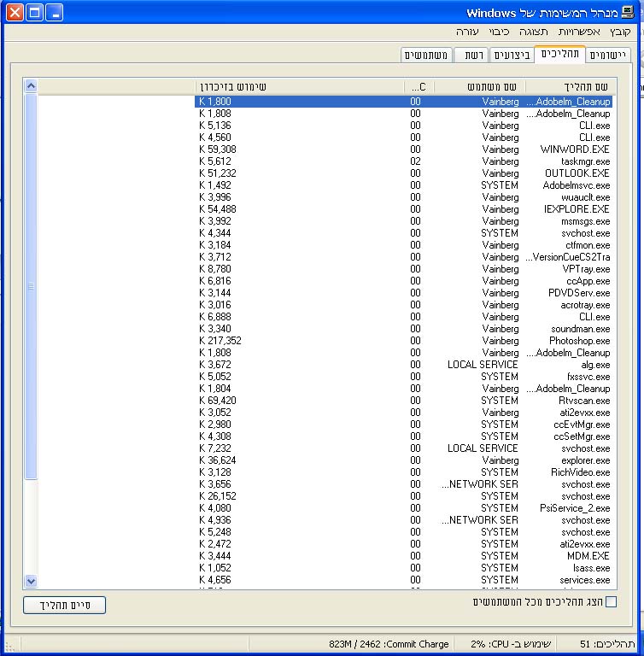Click the Task Manager title bar icon
The image size is (644, 656).
627,12
